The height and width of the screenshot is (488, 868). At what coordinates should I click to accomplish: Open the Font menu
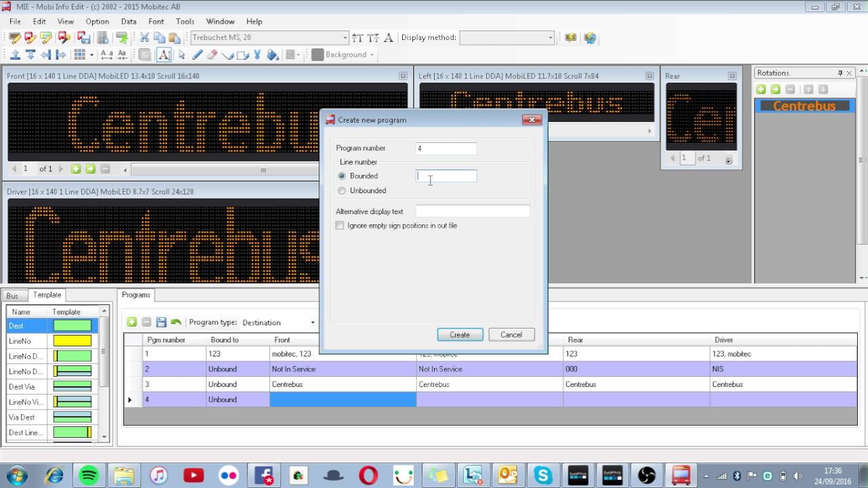coord(156,22)
